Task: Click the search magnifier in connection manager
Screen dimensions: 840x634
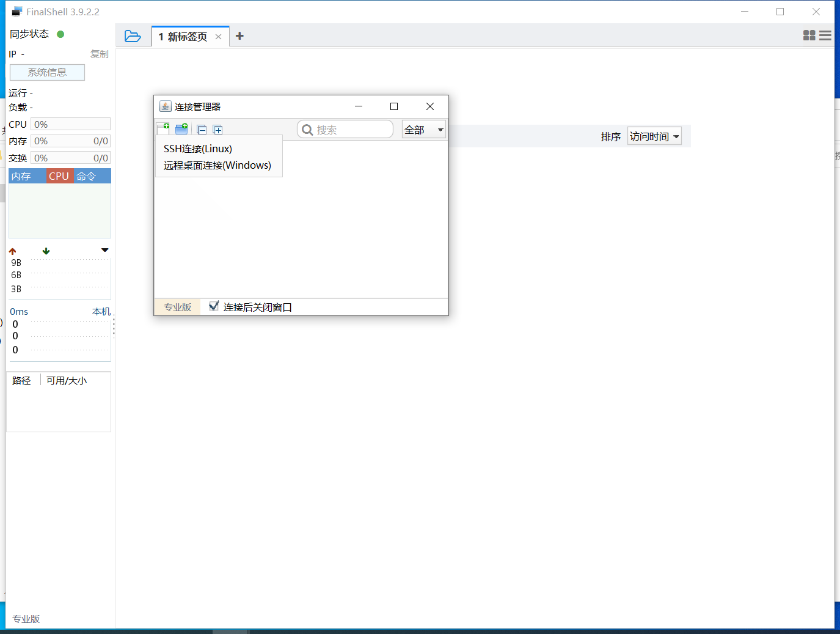Action: pyautogui.click(x=307, y=129)
